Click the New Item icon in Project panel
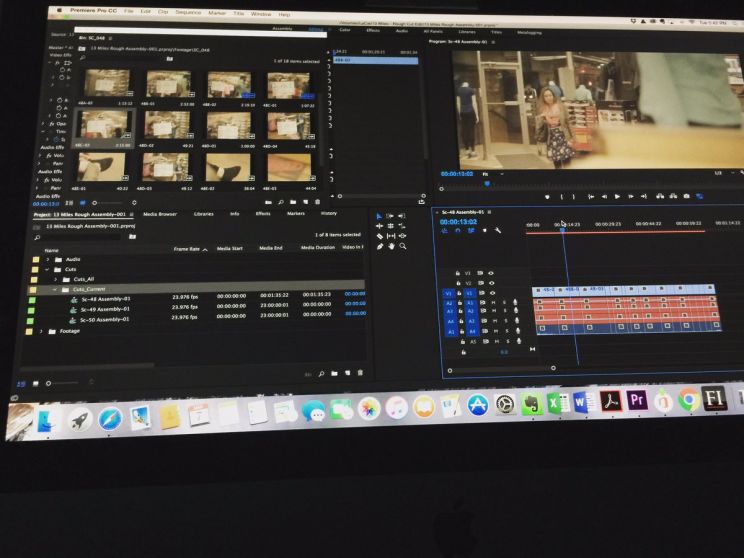The width and height of the screenshot is (744, 558). coord(347,373)
